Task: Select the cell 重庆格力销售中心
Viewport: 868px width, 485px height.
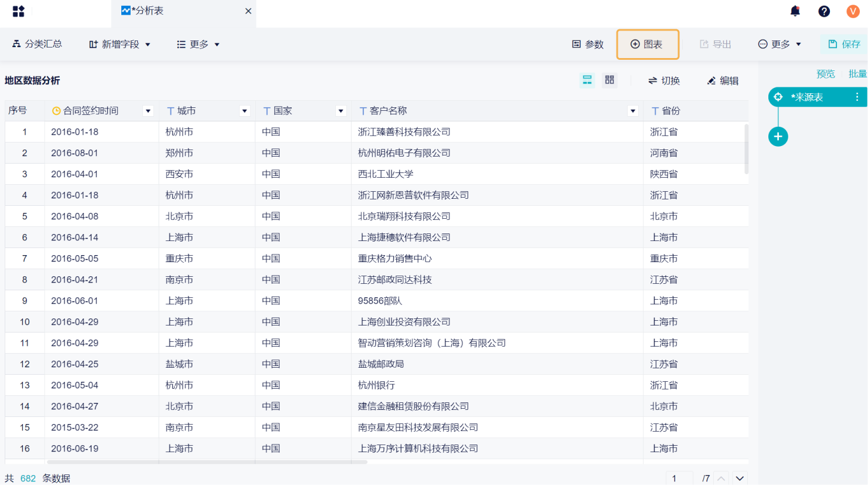Action: (498, 259)
